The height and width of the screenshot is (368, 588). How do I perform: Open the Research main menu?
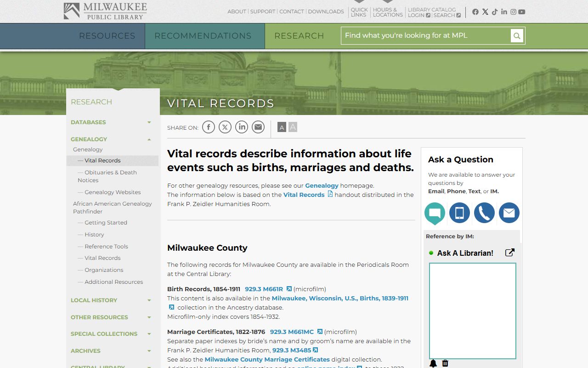click(299, 36)
